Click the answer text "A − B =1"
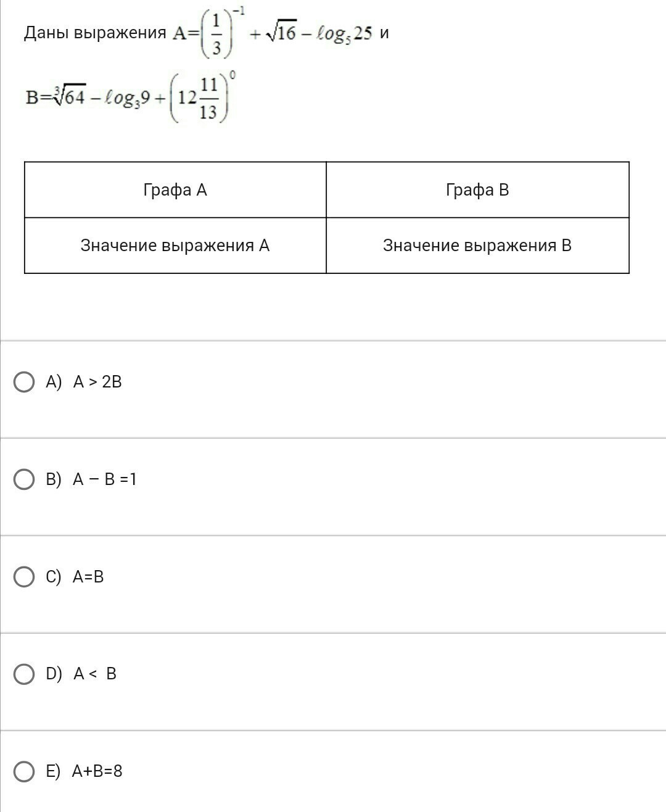The height and width of the screenshot is (812, 666). 105,479
